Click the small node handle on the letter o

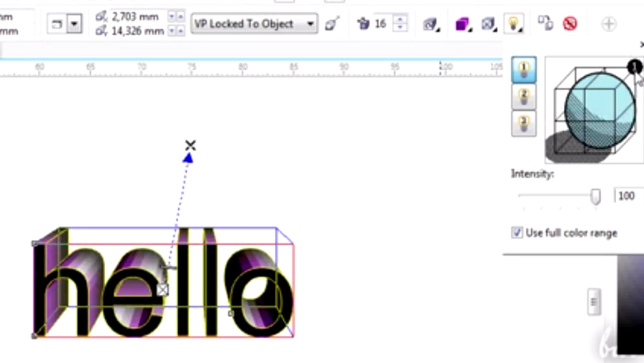point(231,314)
